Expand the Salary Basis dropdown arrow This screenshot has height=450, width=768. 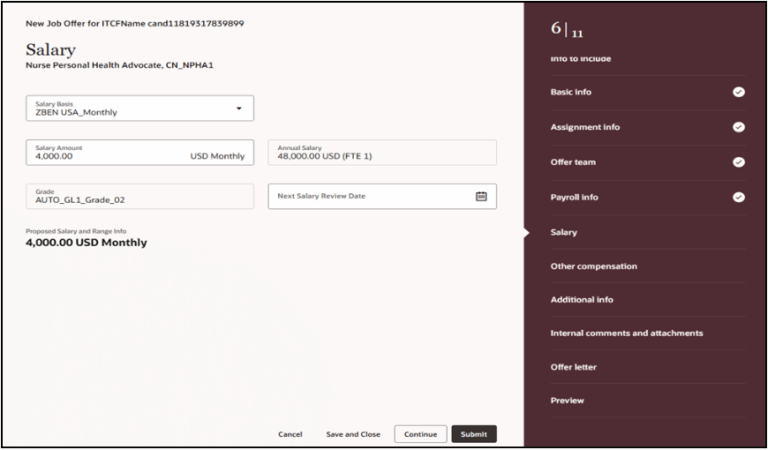tap(239, 108)
